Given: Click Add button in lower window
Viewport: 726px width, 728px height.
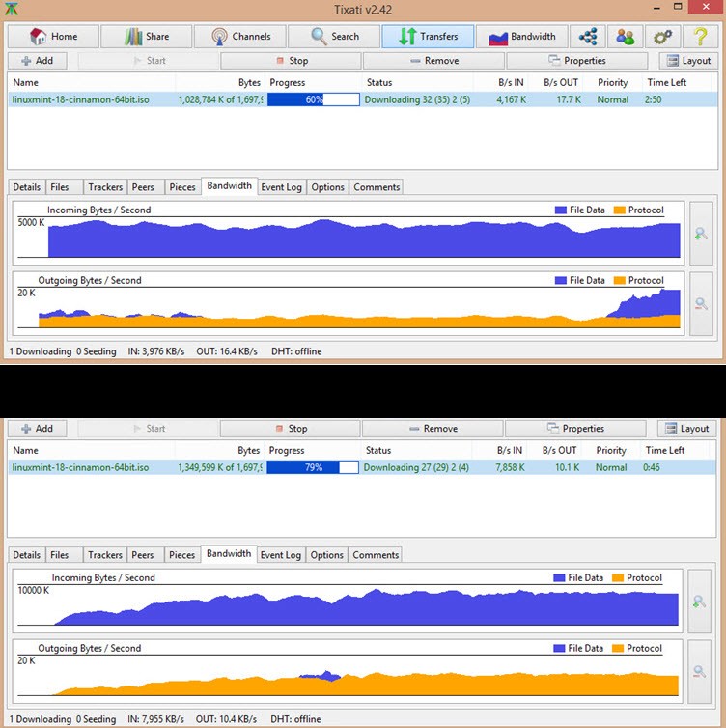Looking at the screenshot, I should pyautogui.click(x=37, y=428).
